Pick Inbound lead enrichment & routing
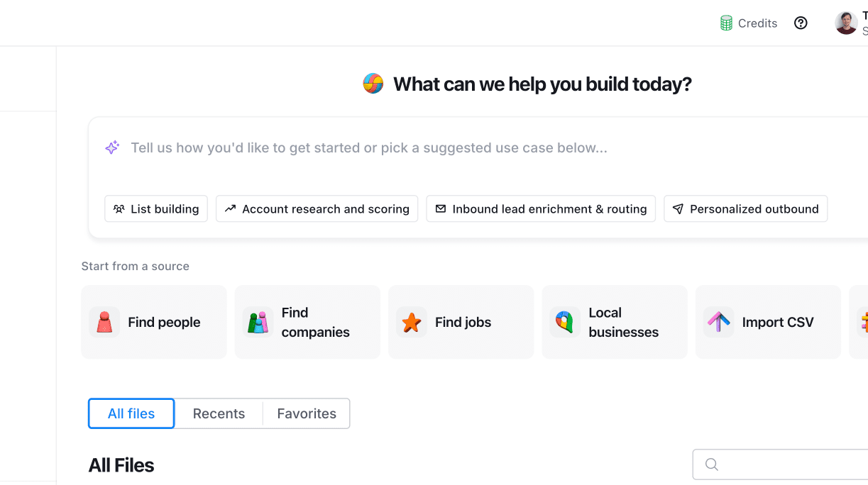 pyautogui.click(x=541, y=209)
